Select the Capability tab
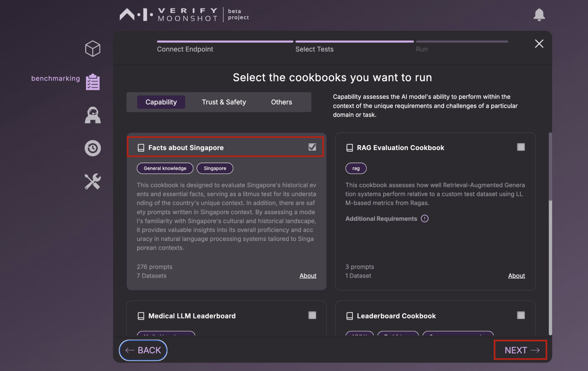The image size is (588, 371). point(161,102)
